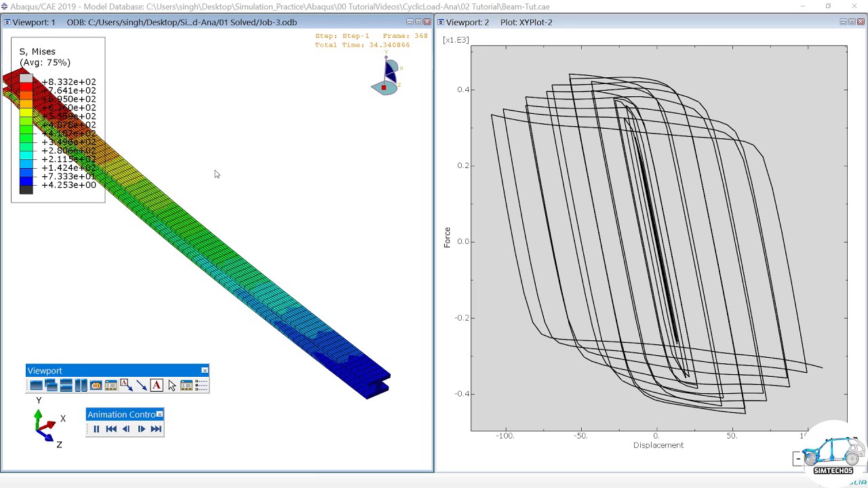The width and height of the screenshot is (868, 488).
Task: Close the Viewport floating toolbar
Action: tap(204, 371)
